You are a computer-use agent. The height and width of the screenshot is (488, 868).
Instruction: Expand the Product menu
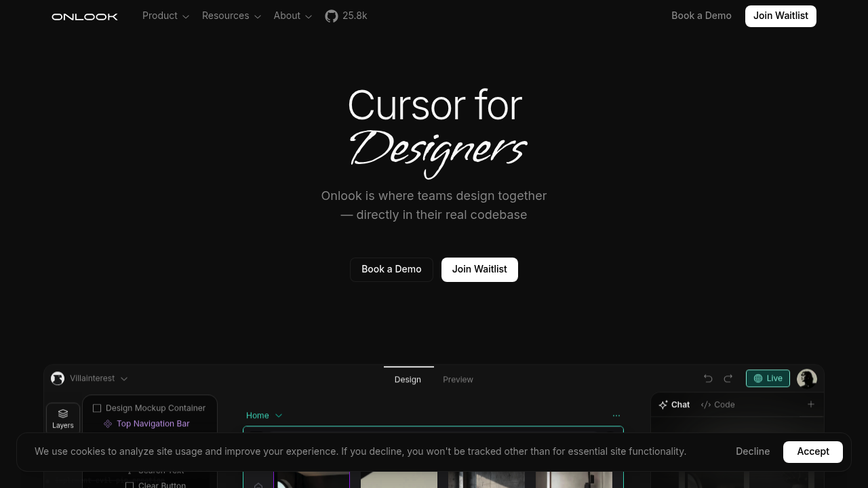coord(165,16)
